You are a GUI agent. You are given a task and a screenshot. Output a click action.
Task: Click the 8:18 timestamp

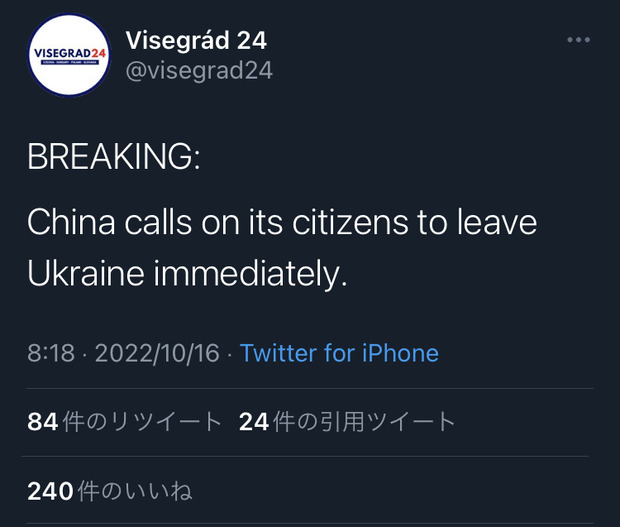point(51,353)
